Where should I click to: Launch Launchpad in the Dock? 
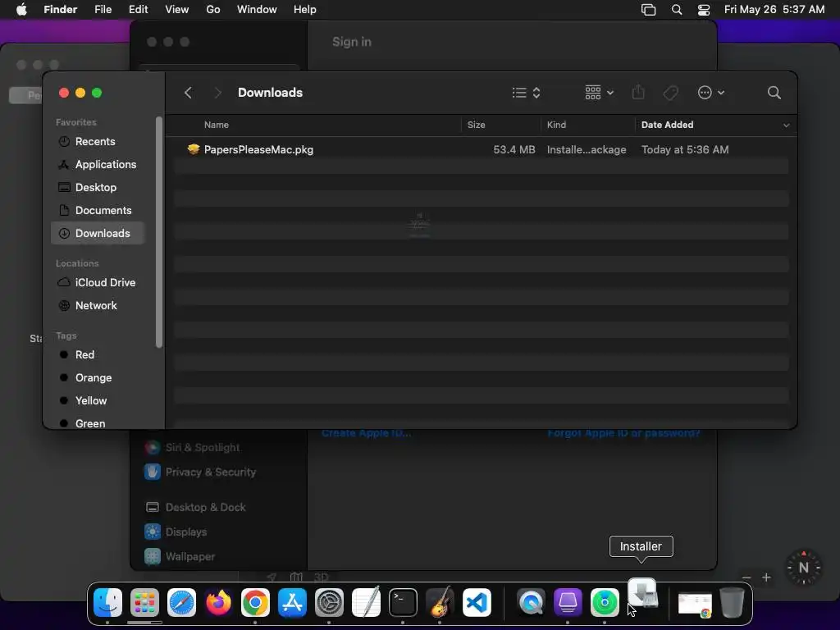tap(144, 602)
